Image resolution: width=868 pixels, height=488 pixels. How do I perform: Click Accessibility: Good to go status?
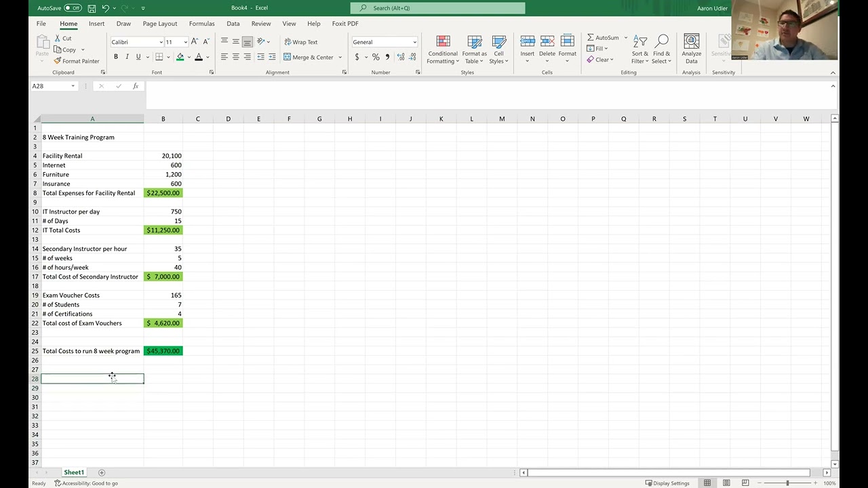coord(86,483)
